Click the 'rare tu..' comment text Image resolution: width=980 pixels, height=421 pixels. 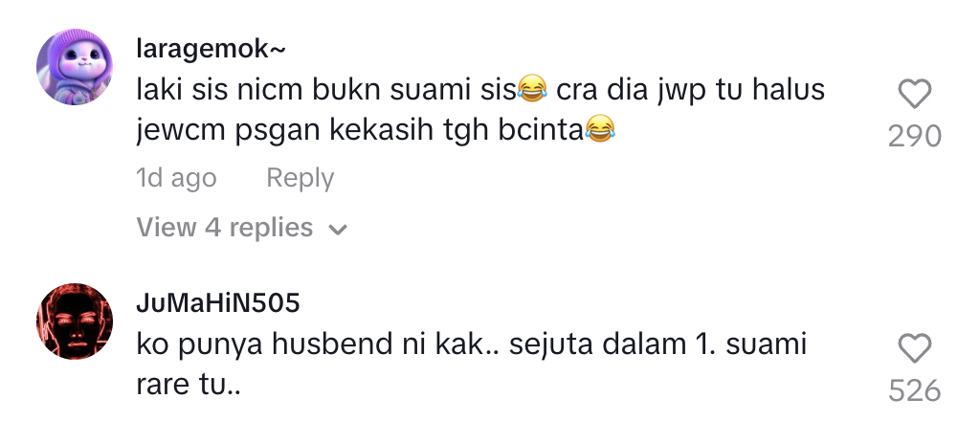(189, 386)
